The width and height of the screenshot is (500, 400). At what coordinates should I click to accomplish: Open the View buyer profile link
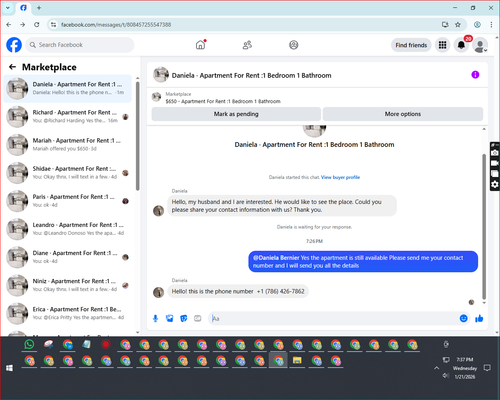click(x=340, y=177)
